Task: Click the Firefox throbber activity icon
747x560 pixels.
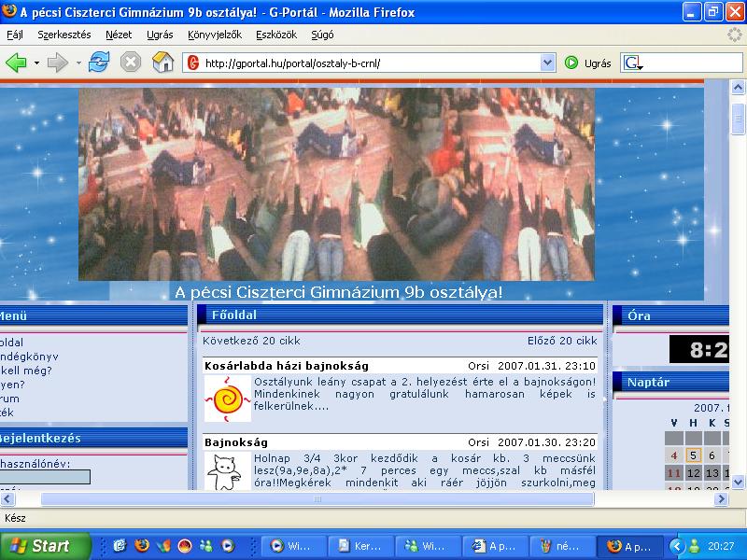Action: (734, 35)
